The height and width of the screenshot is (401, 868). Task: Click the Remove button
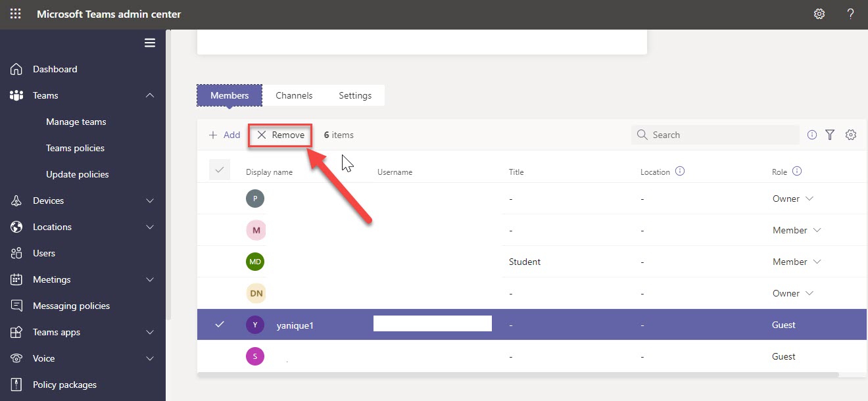[x=280, y=135]
